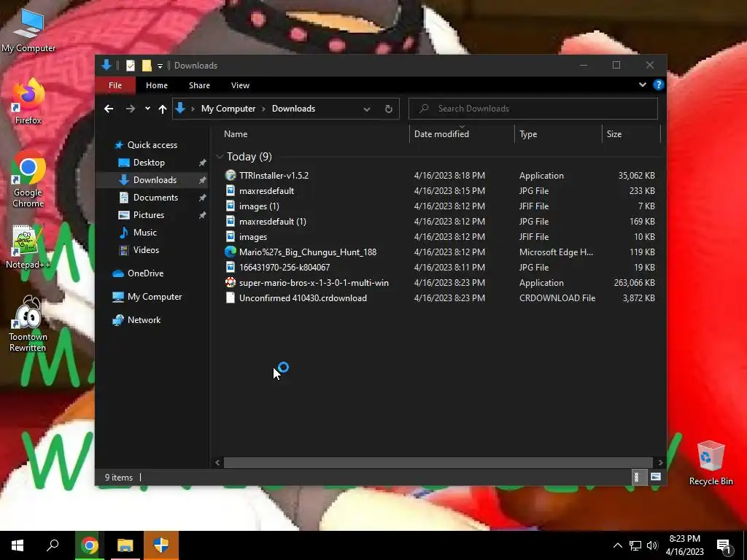747x560 pixels.
Task: Expand the ribbon with the chevron
Action: [642, 85]
